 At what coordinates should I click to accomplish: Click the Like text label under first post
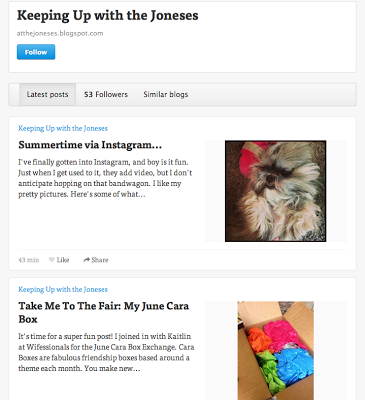click(x=63, y=260)
